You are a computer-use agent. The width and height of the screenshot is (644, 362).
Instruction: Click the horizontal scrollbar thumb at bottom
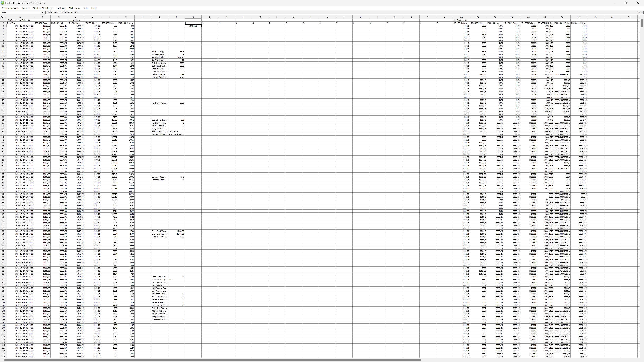click(x=212, y=360)
